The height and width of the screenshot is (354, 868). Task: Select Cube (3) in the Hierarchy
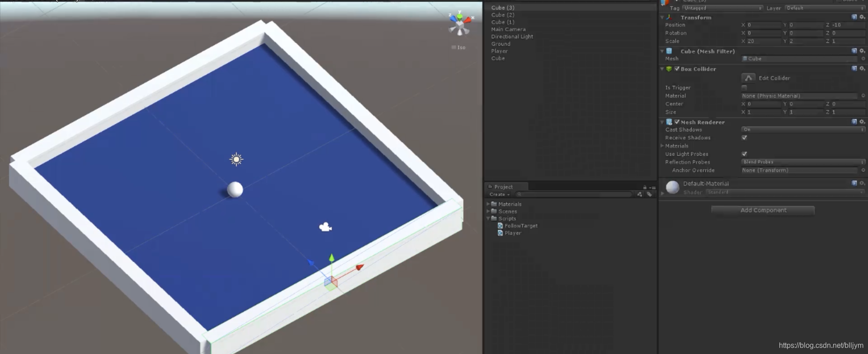(x=503, y=8)
